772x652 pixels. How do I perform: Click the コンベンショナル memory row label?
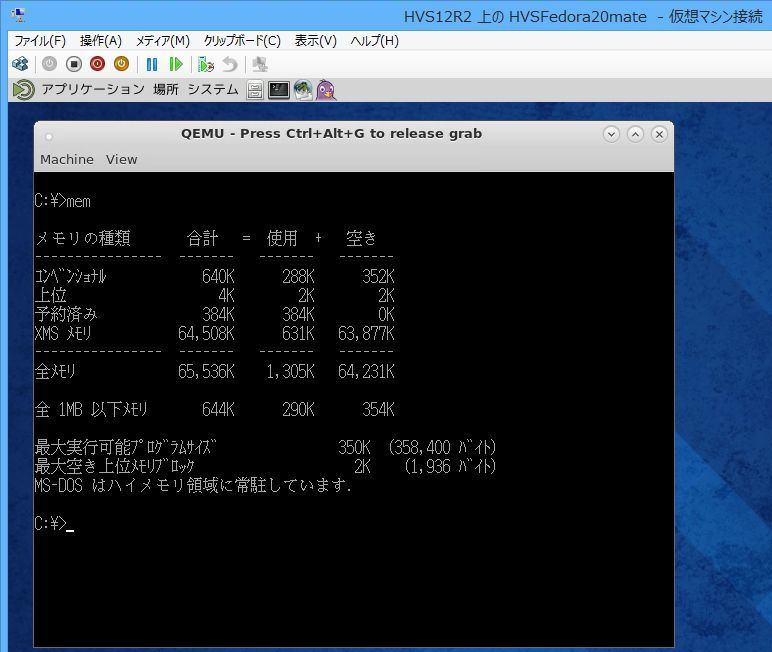tap(70, 276)
